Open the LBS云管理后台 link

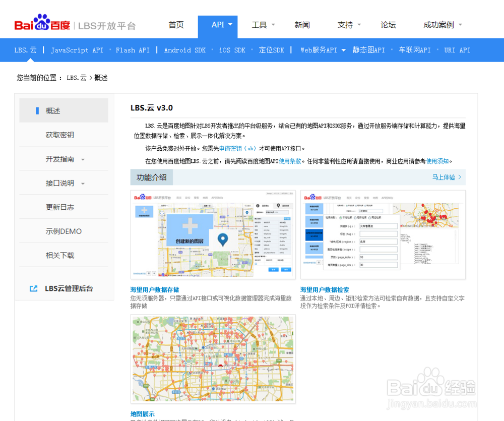point(69,288)
